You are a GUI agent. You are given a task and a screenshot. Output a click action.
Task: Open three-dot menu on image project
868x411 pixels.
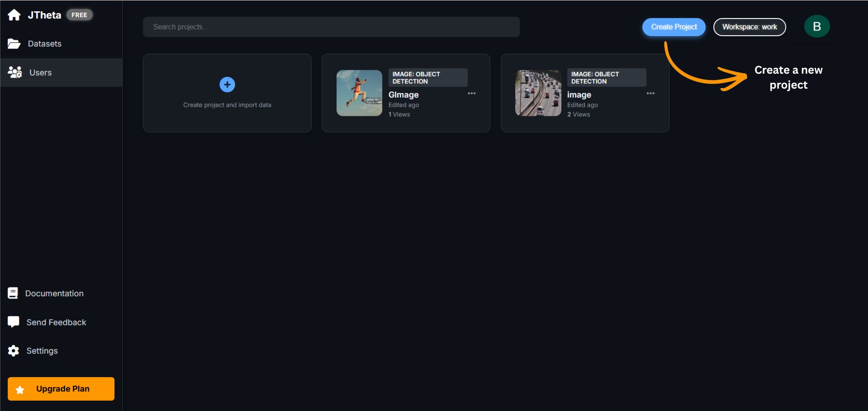point(650,94)
